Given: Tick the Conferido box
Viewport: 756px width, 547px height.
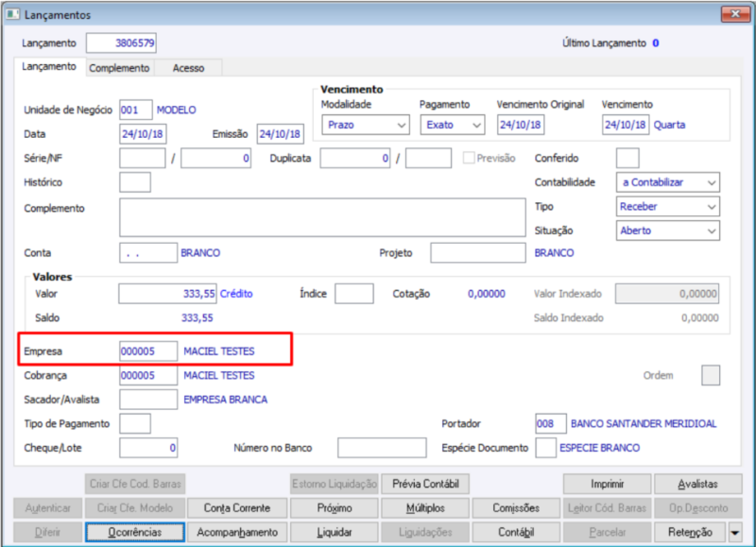Looking at the screenshot, I should click(x=627, y=158).
